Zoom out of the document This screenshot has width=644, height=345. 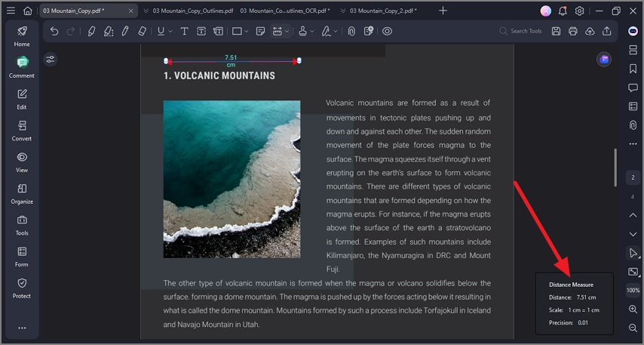click(x=633, y=328)
